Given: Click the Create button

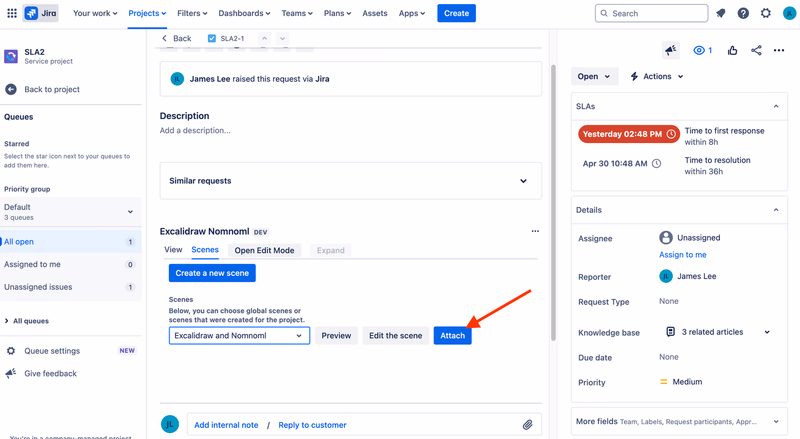Looking at the screenshot, I should click(x=456, y=13).
